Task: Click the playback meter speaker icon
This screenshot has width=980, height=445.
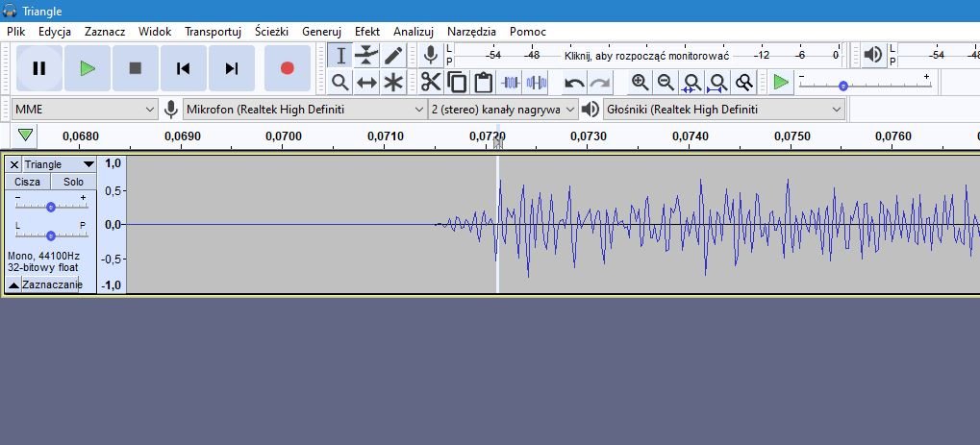Action: pos(872,55)
